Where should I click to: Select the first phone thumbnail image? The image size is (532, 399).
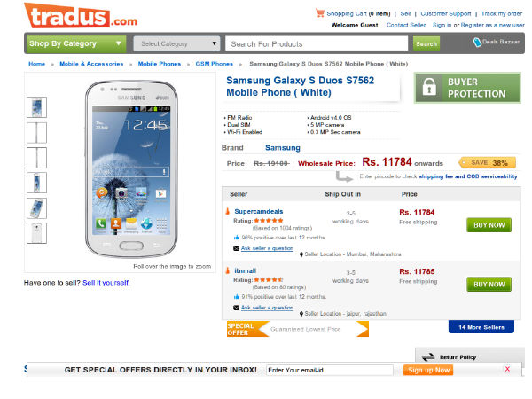coord(37,107)
